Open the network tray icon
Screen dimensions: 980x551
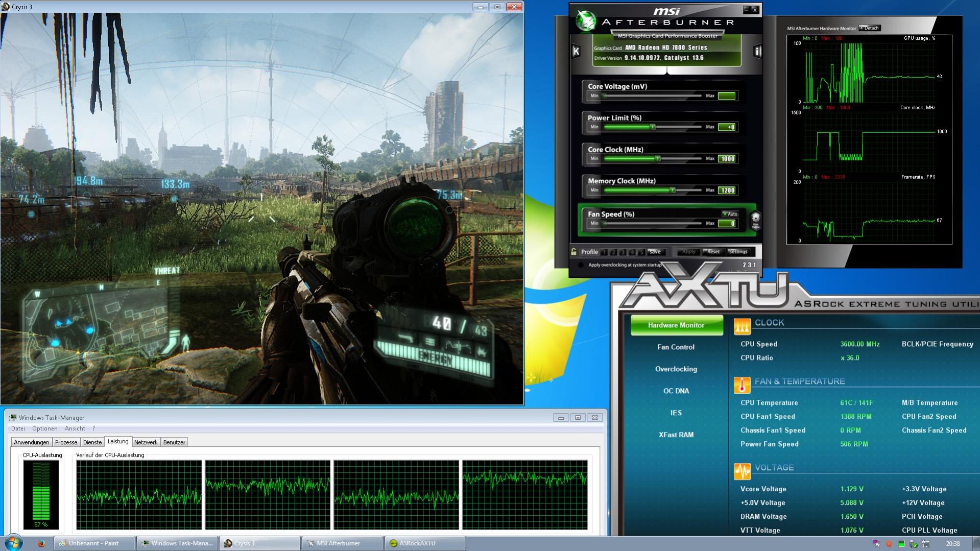pos(926,544)
